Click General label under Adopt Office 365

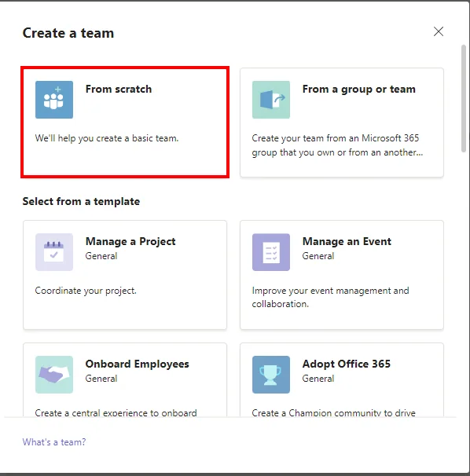click(x=318, y=379)
